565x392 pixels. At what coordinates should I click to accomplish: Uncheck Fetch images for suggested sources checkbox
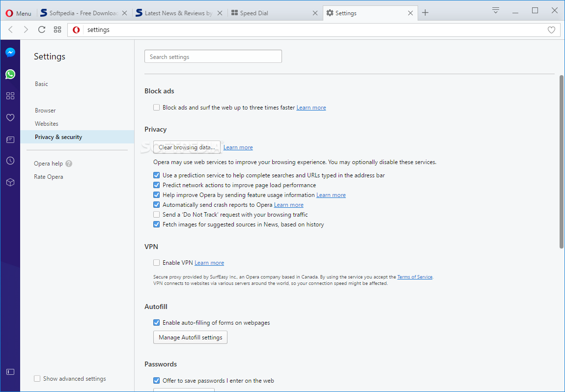156,224
